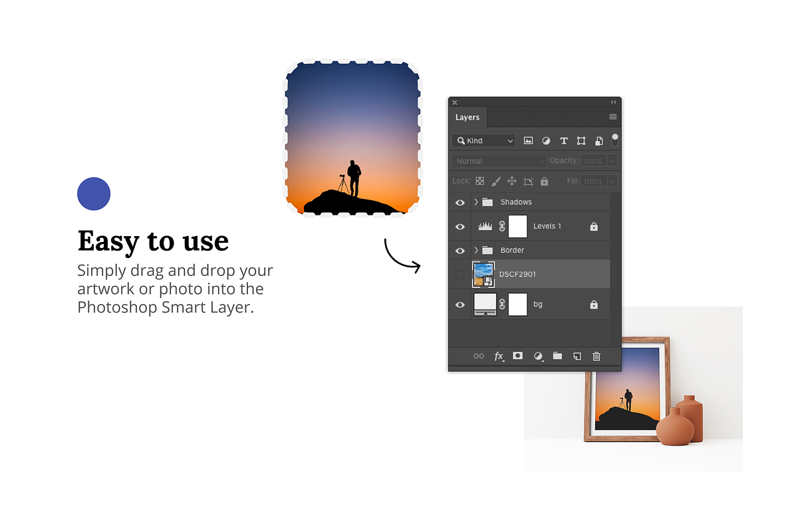Open the Fill dropdown arrow
This screenshot has width=798, height=532.
pyautogui.click(x=612, y=181)
